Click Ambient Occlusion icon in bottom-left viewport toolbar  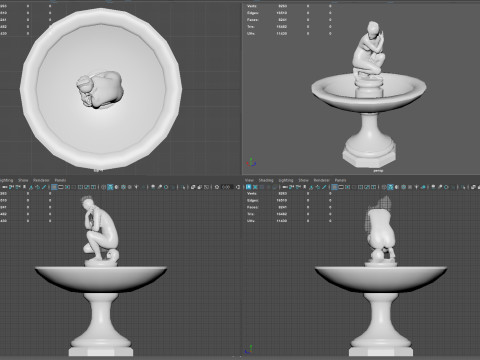[x=152, y=187]
